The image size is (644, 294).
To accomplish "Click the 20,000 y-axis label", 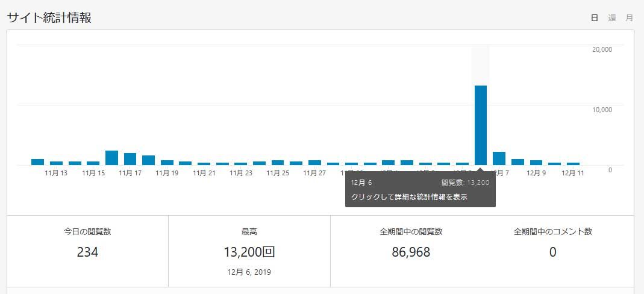I will point(602,49).
